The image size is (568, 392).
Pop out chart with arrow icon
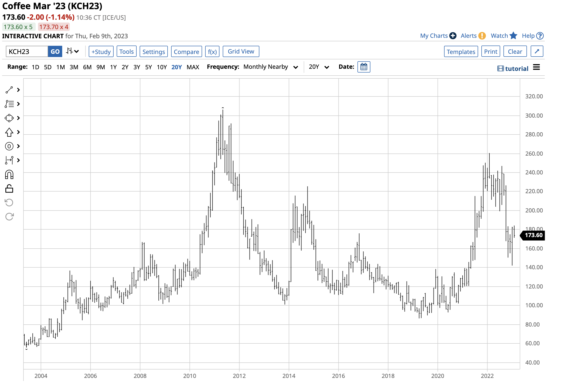coord(537,52)
